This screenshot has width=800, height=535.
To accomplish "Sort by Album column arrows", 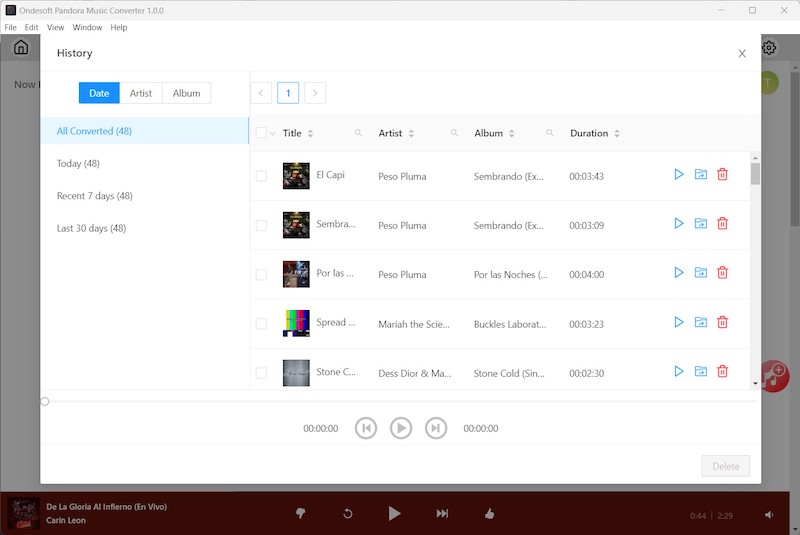I will tap(511, 134).
